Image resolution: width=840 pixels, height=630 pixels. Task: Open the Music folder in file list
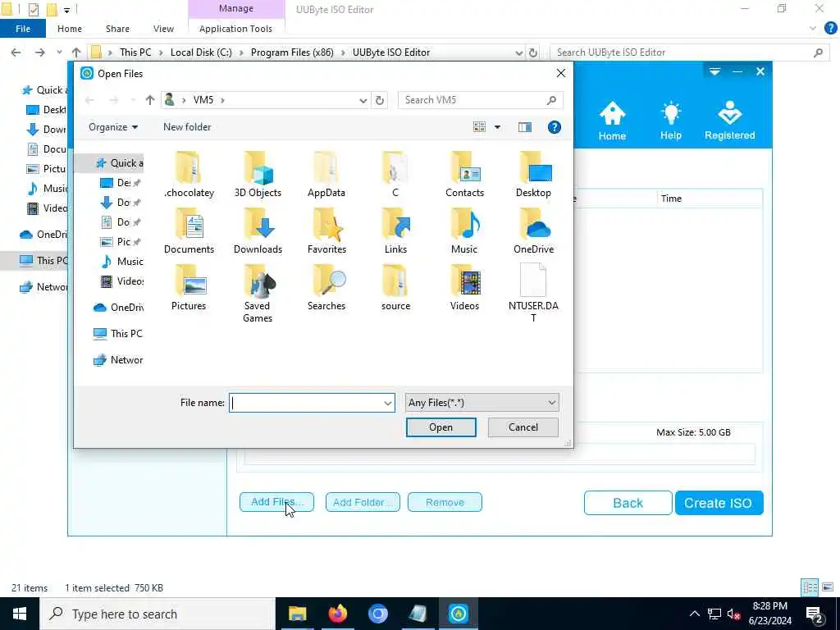point(464,231)
